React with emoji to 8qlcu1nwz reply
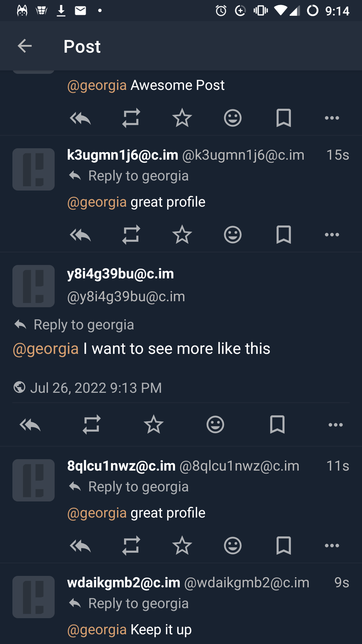Screen dimensions: 362x644 pos(233,546)
